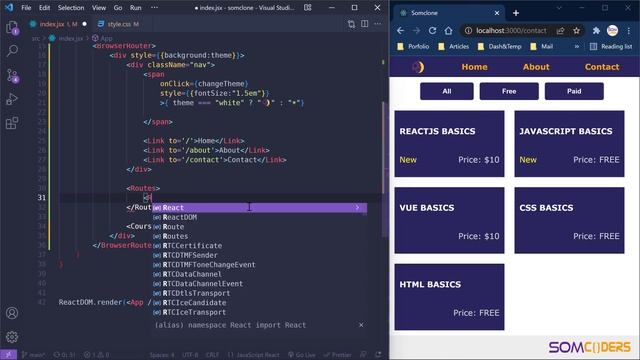Click the localhost:3000/contact address bar
This screenshot has width=640, height=360.
(511, 31)
